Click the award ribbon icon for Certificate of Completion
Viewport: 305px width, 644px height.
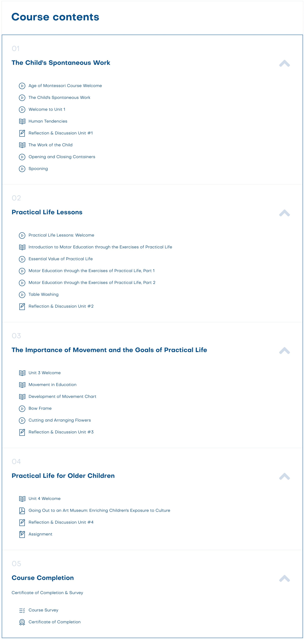pos(22,622)
